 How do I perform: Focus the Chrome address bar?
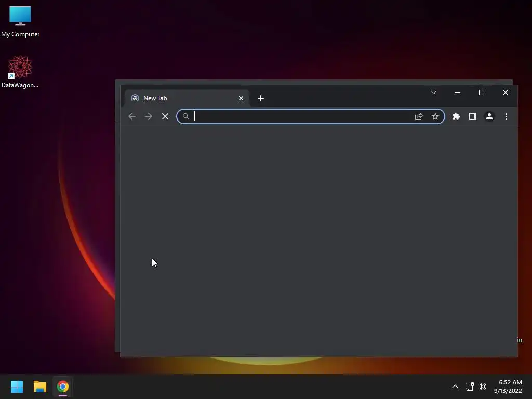311,116
